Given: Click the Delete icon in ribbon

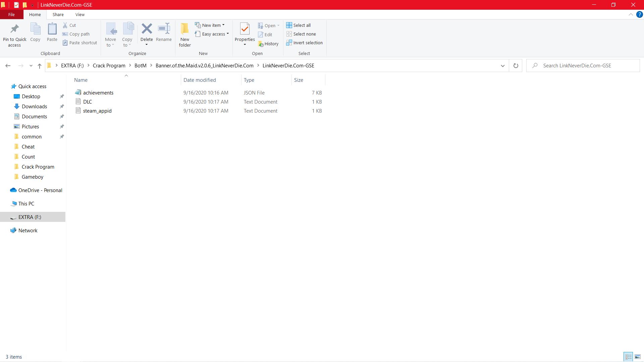Looking at the screenshot, I should [x=147, y=29].
